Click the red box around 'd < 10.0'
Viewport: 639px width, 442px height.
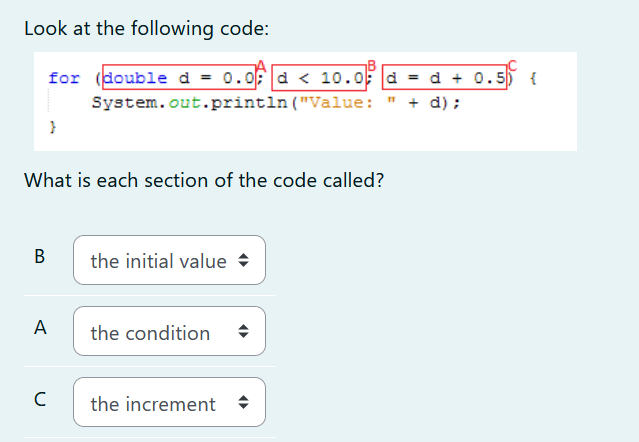319,77
